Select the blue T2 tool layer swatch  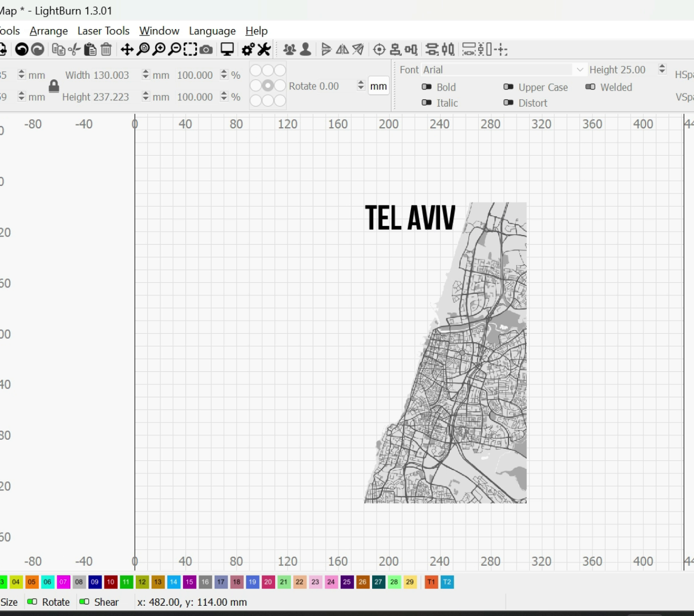[447, 582]
